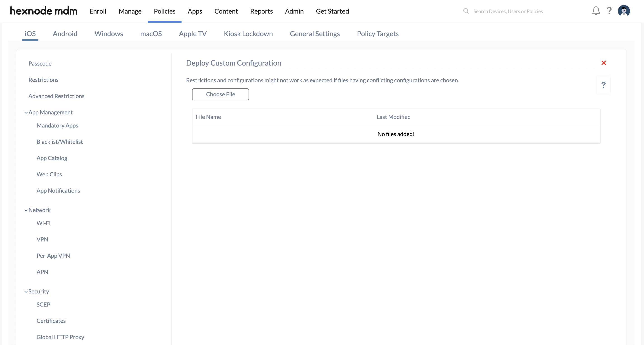Switch to the macOS tab
Image resolution: width=644 pixels, height=345 pixels.
151,33
